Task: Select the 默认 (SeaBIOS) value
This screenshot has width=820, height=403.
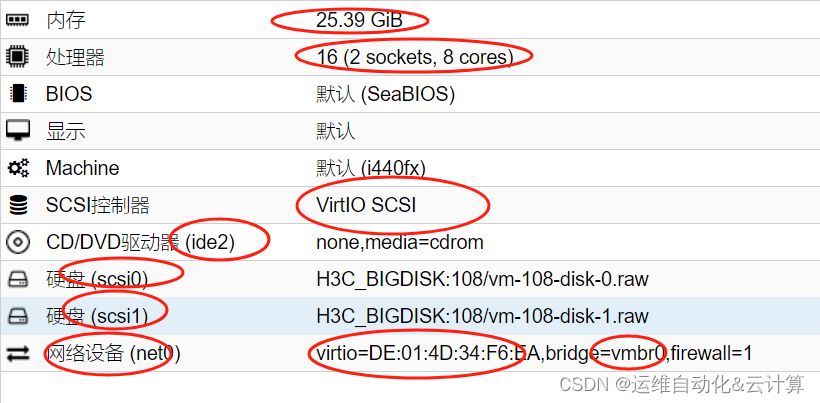Action: (385, 94)
